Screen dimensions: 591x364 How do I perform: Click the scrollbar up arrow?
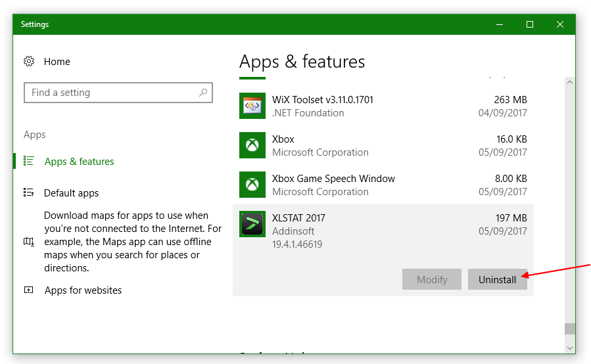569,82
